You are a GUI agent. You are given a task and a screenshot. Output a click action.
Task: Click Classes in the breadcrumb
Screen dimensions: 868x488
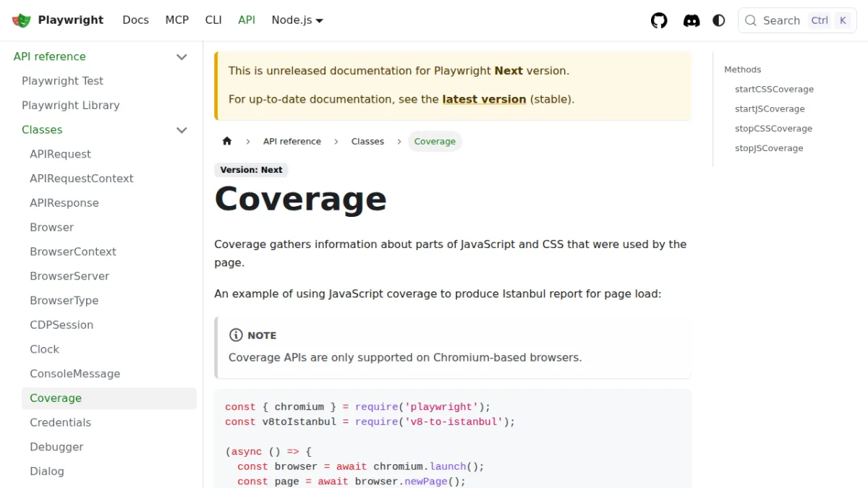[367, 141]
